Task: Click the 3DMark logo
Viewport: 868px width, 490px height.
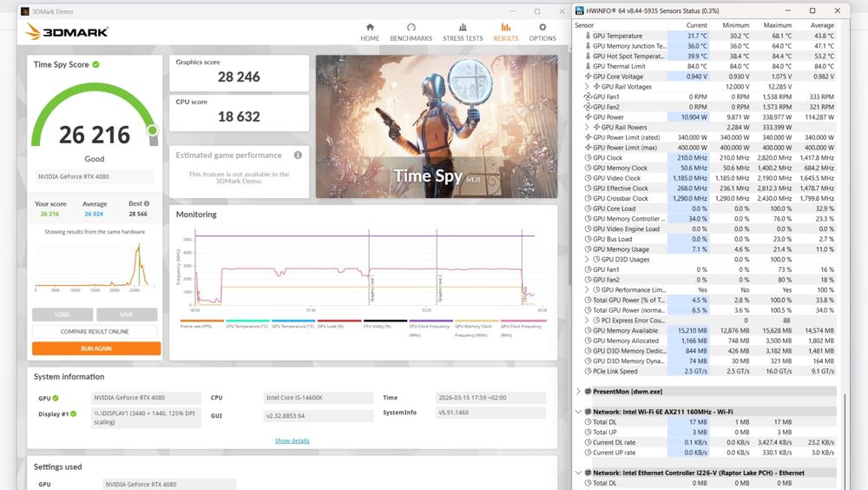Action: click(x=67, y=31)
